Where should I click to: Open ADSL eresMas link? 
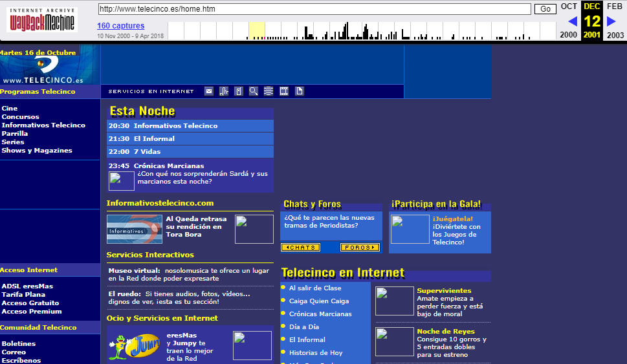coord(27,286)
